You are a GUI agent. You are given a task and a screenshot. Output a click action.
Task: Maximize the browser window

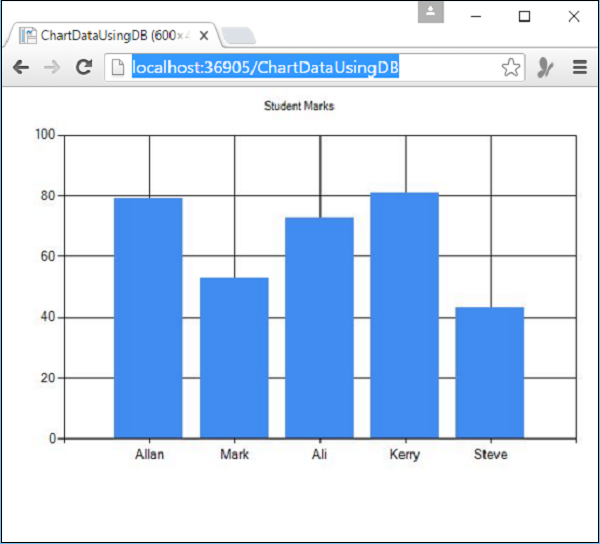[x=524, y=16]
